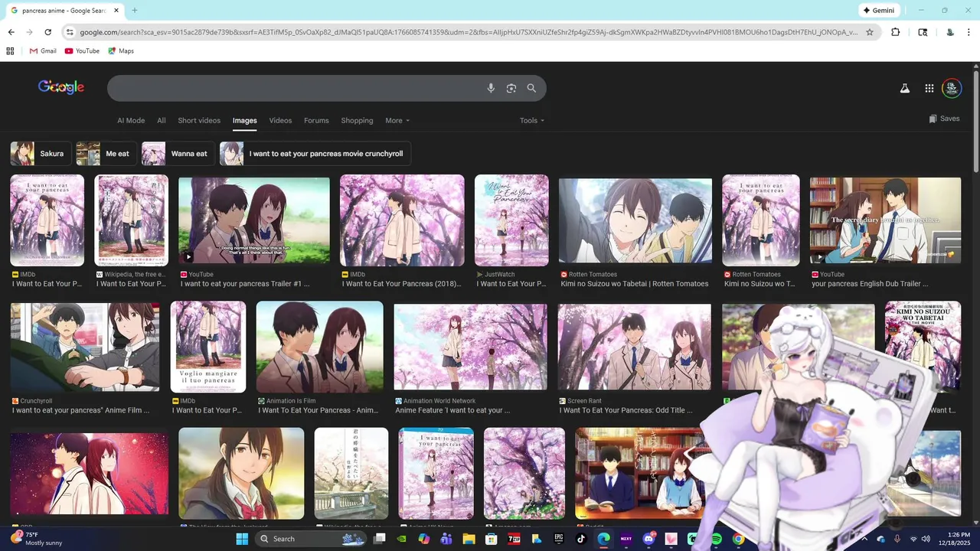This screenshot has height=551, width=980.
Task: Click the magnifier search button
Action: click(x=531, y=88)
